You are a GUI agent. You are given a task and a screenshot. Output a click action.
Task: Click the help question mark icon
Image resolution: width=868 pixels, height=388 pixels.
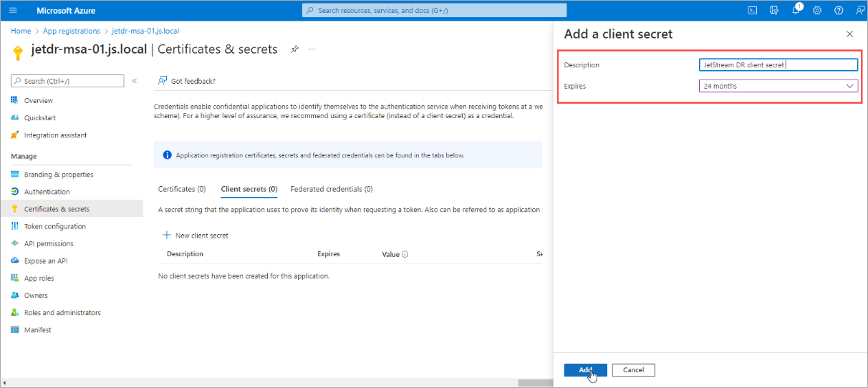(x=839, y=11)
